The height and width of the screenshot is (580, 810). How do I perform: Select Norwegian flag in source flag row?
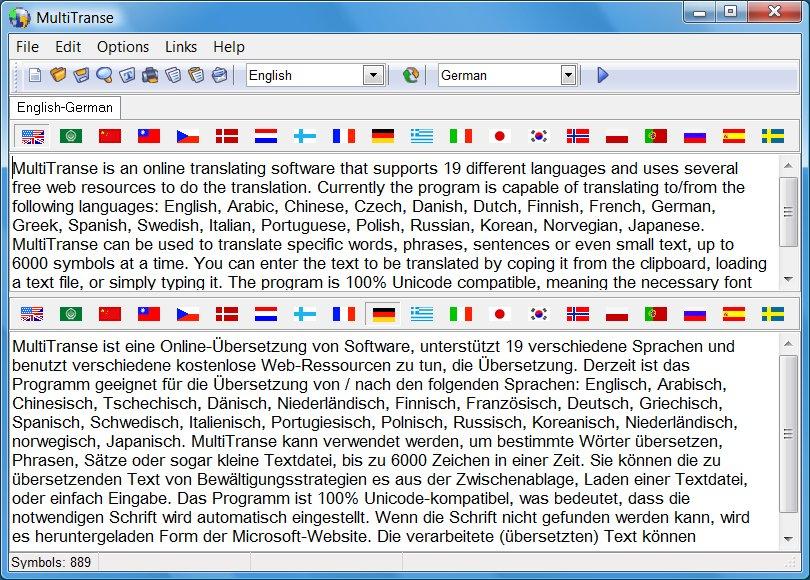point(578,136)
